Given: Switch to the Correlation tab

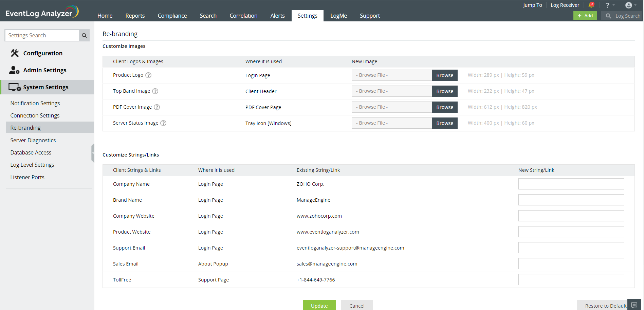Looking at the screenshot, I should click(243, 16).
